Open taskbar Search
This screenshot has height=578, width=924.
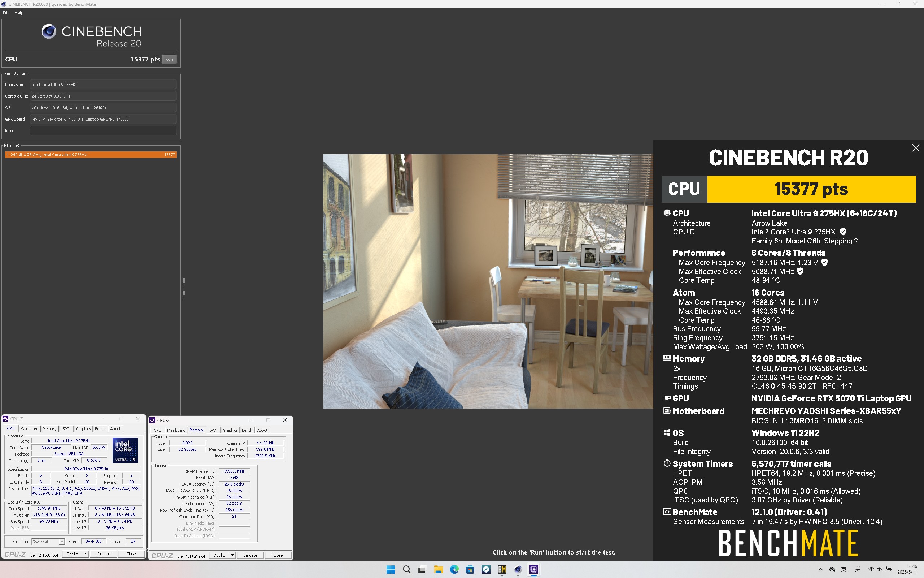[407, 570]
